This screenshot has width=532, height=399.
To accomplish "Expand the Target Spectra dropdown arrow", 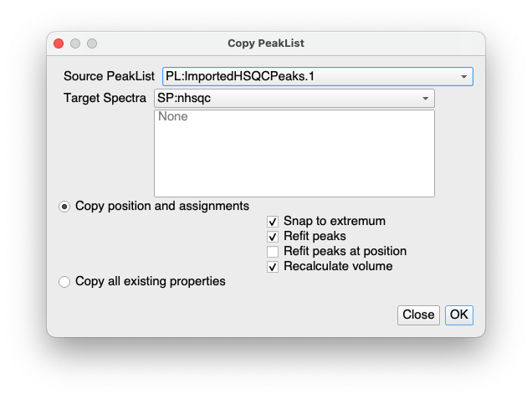I will 426,99.
